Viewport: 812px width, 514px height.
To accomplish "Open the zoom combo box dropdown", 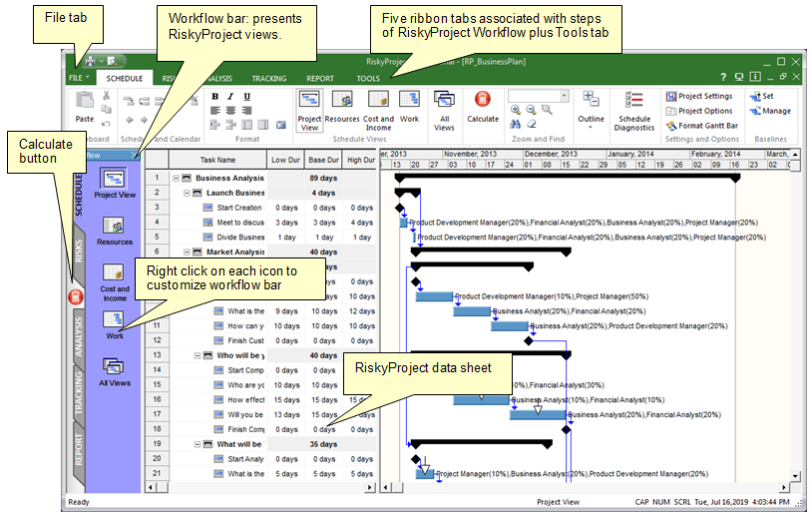I will pyautogui.click(x=564, y=96).
